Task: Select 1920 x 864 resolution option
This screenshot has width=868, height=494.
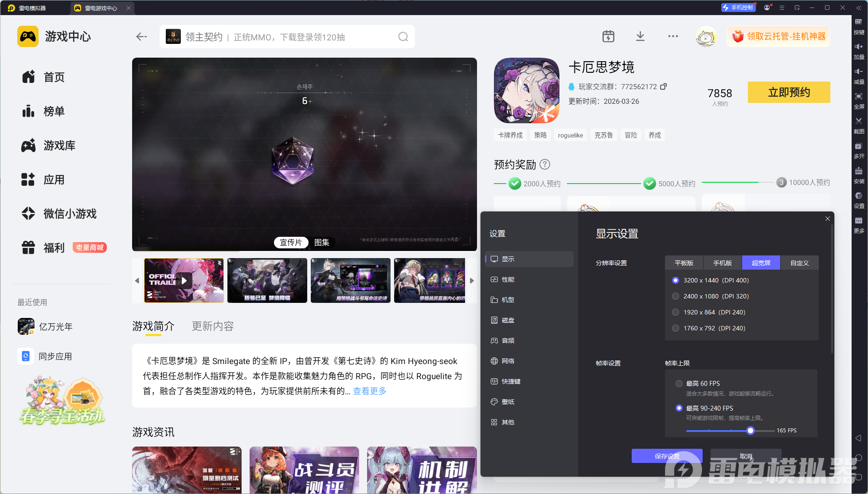Action: tap(676, 312)
